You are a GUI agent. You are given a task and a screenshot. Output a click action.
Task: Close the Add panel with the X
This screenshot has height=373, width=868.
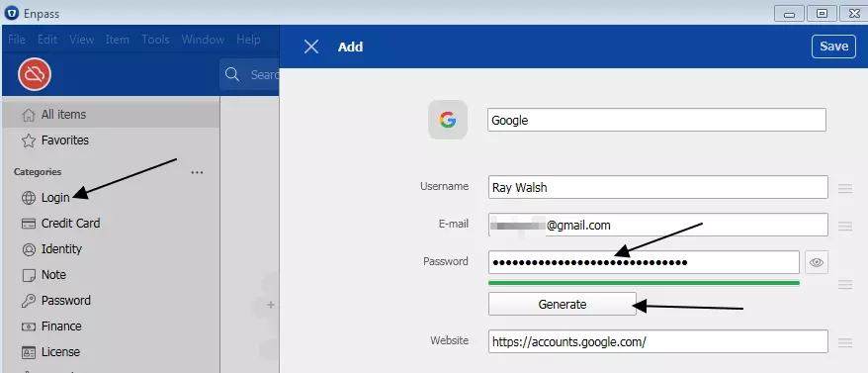(311, 47)
